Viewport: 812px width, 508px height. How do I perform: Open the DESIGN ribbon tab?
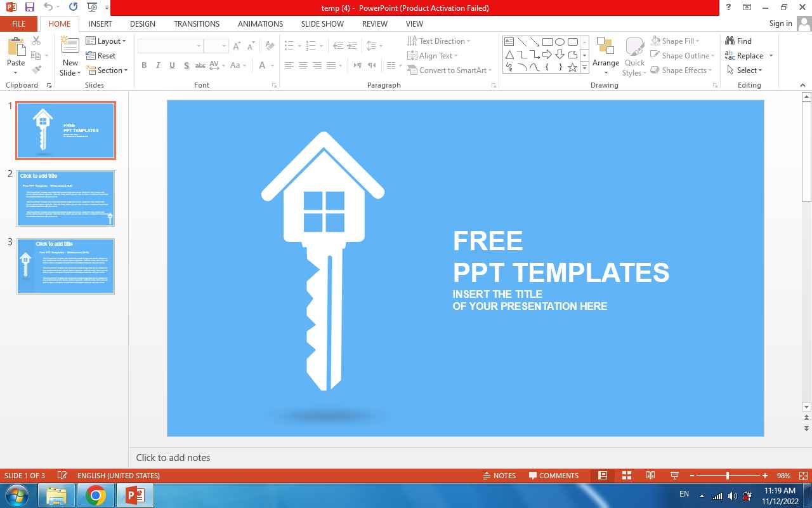[142, 23]
